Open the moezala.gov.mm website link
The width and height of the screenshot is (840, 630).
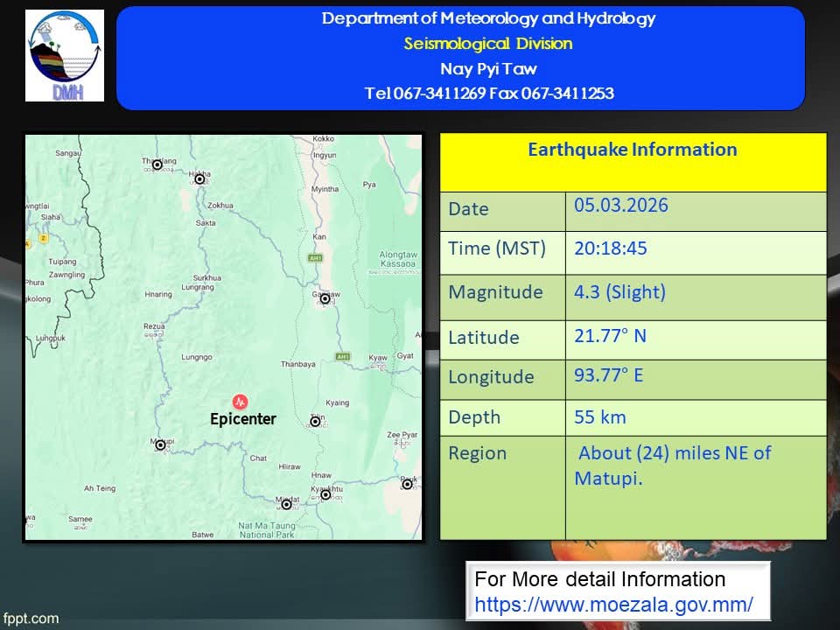point(613,605)
